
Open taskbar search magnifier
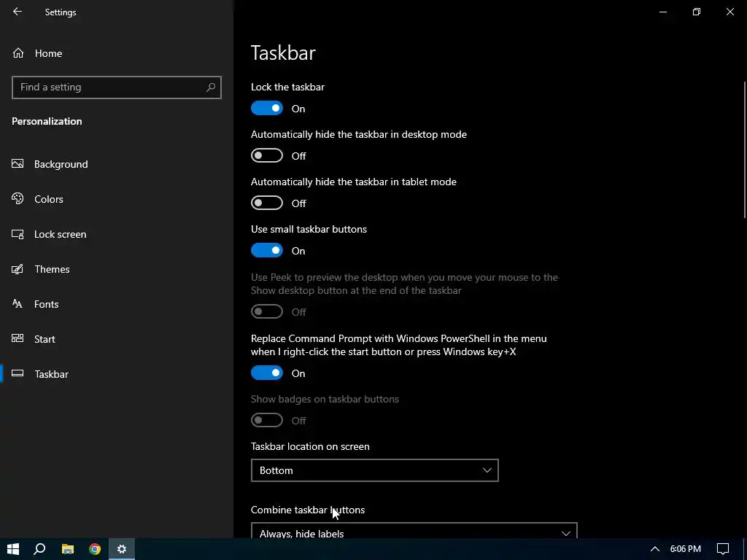pyautogui.click(x=39, y=549)
